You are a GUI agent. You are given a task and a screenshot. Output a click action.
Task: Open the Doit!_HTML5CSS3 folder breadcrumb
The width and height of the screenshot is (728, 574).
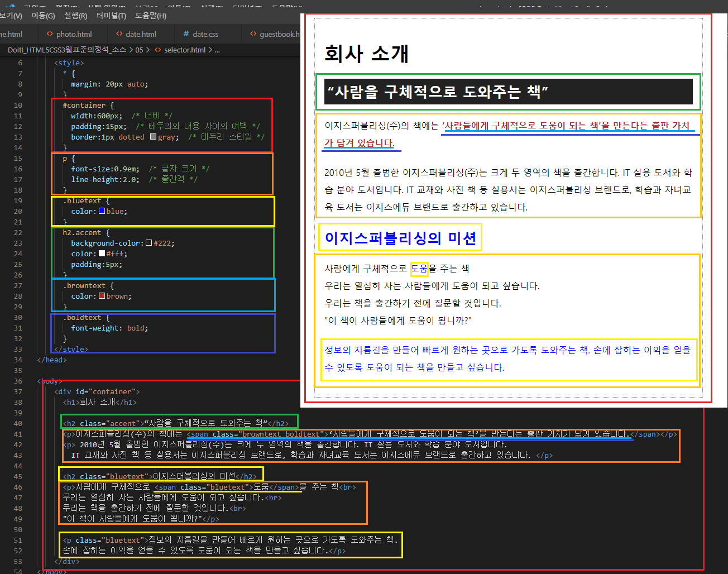click(67, 50)
